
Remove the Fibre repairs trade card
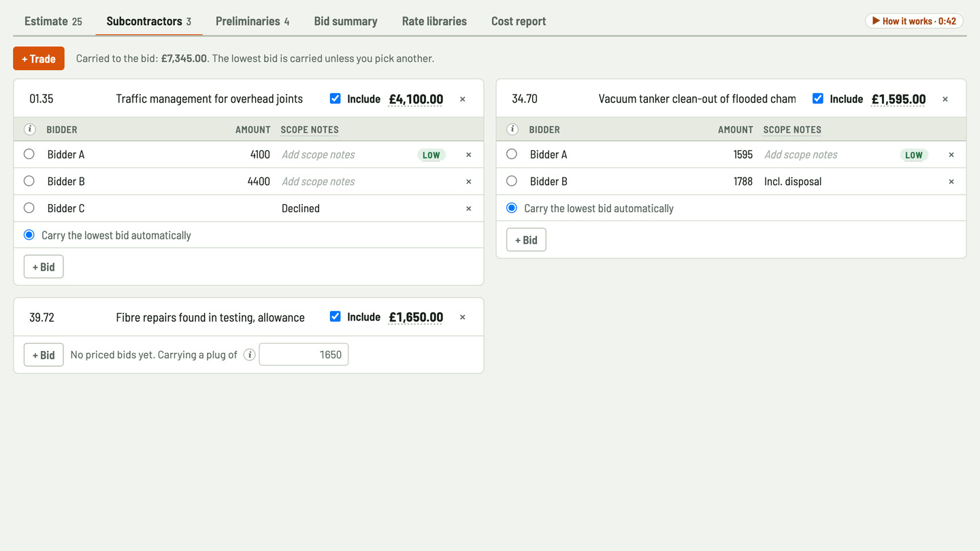click(x=463, y=317)
